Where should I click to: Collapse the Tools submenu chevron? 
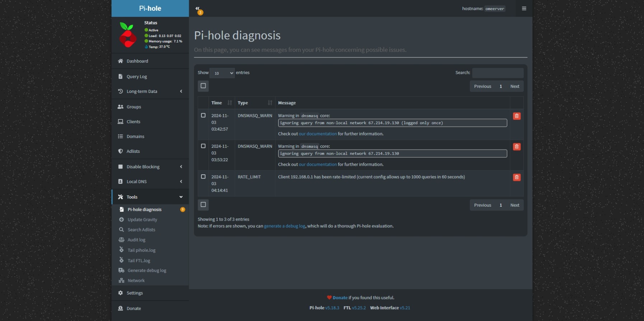click(x=181, y=197)
